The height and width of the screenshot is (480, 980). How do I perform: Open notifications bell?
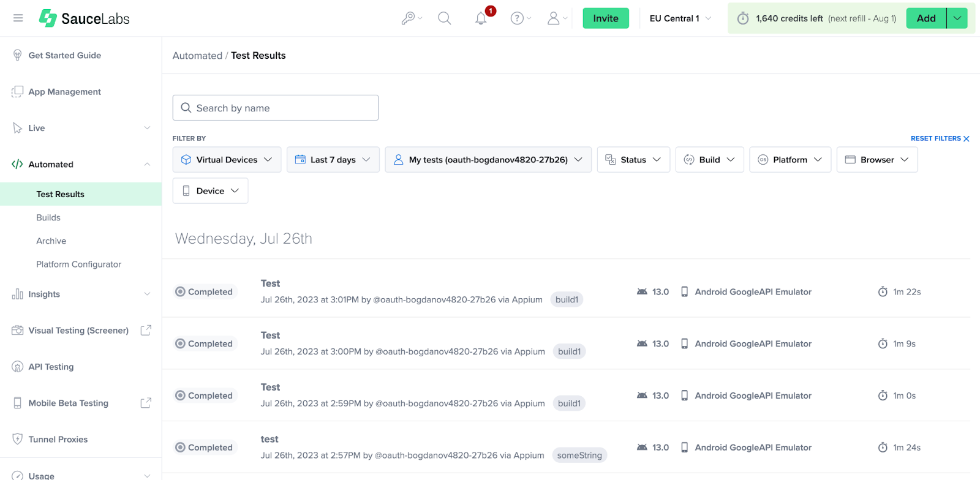481,18
